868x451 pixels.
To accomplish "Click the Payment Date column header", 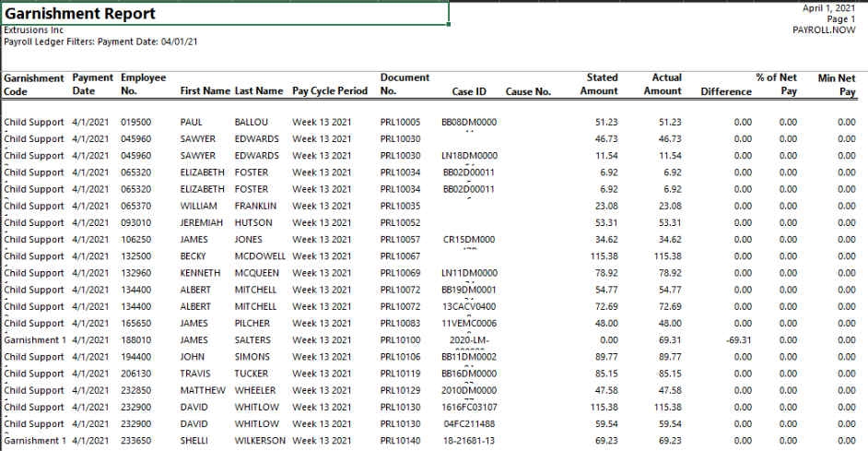I will click(92, 84).
